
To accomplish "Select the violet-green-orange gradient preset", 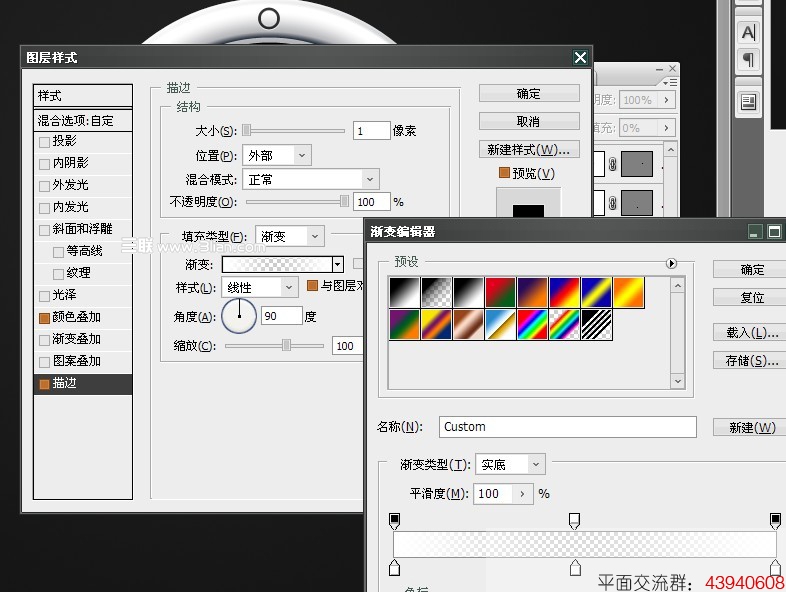I will click(x=404, y=324).
